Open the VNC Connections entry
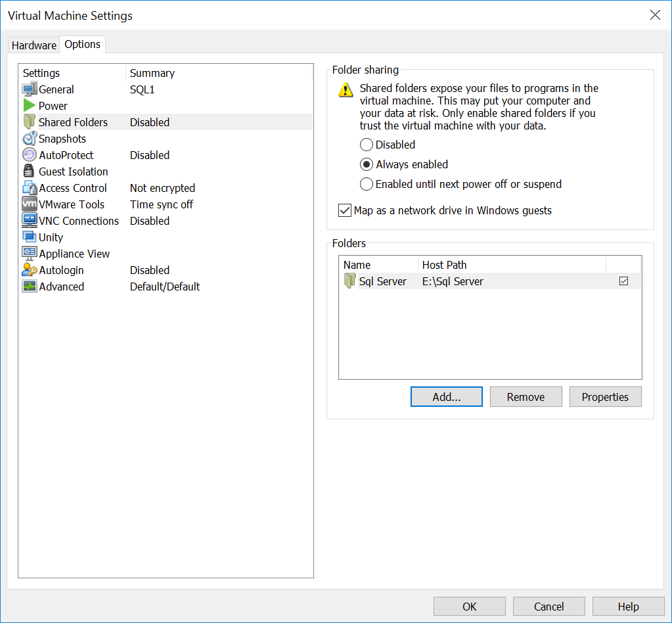Image resolution: width=672 pixels, height=623 pixels. click(167, 220)
